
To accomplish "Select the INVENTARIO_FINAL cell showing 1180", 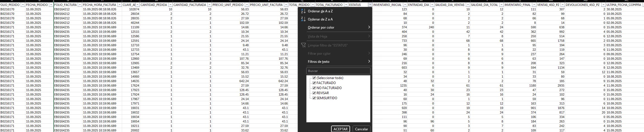I will coord(520,85).
